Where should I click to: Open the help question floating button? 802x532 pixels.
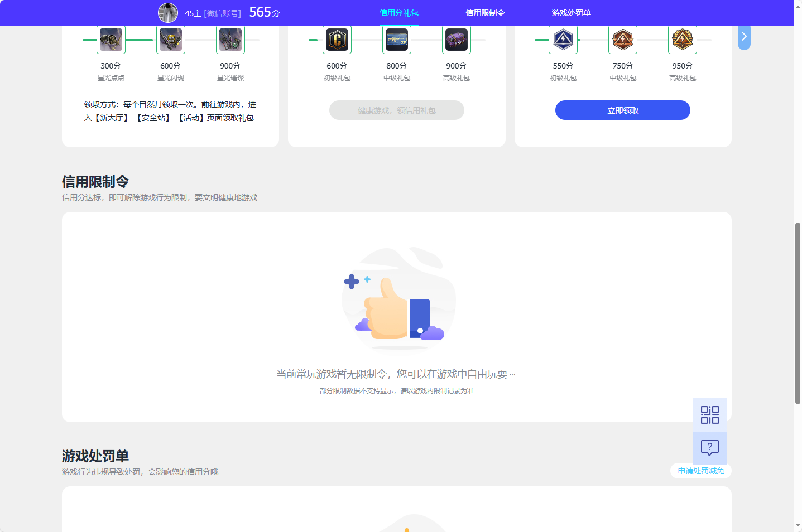(710, 448)
